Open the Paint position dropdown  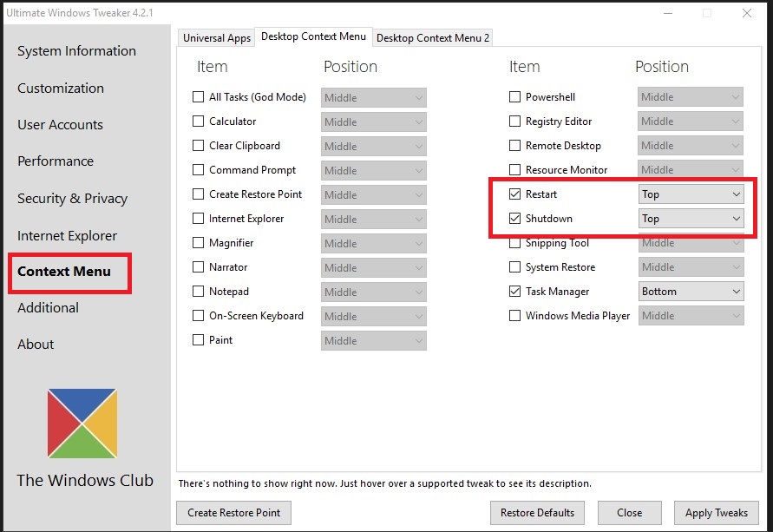374,341
